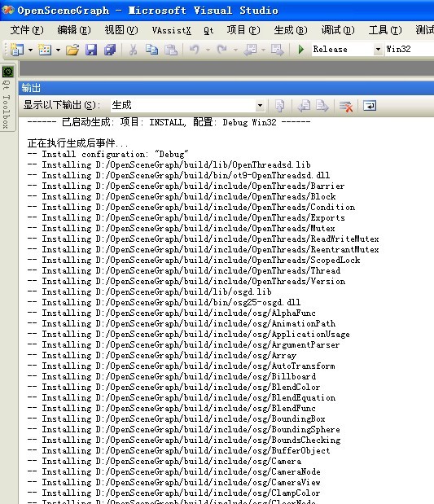Screen dimensions: 434x504
Task: Click the 输出 panel title bar
Action: (226, 88)
